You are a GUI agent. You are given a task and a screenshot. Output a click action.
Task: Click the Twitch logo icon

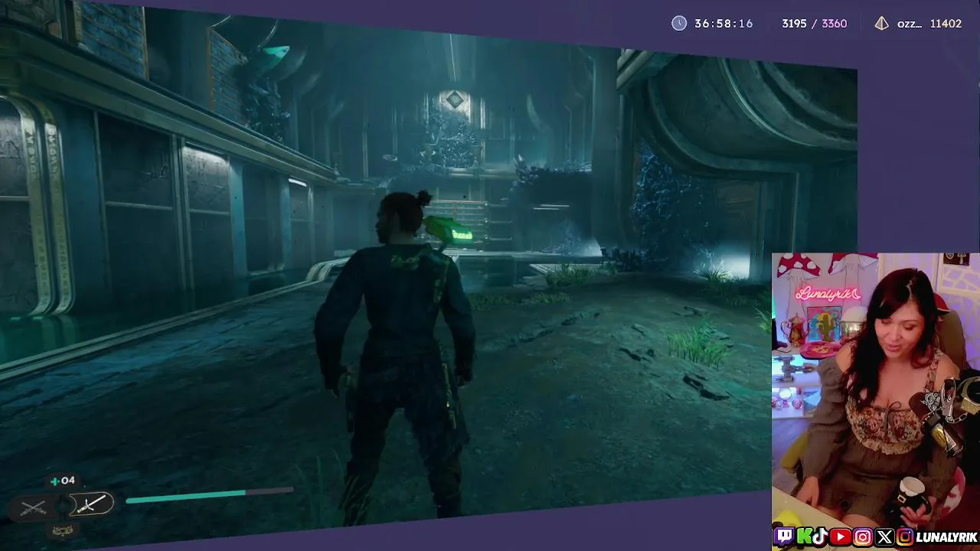point(784,536)
